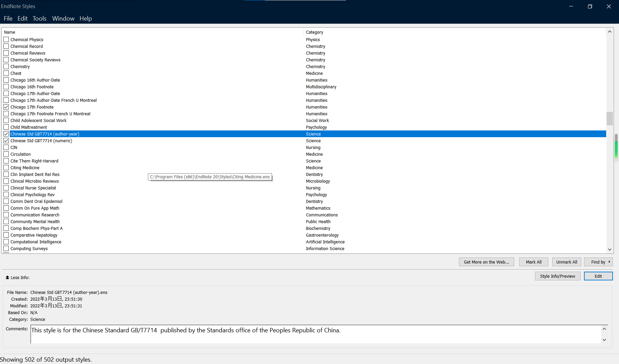Image resolution: width=619 pixels, height=364 pixels.
Task: Click inside the Comments text box
Action: pyautogui.click(x=316, y=334)
